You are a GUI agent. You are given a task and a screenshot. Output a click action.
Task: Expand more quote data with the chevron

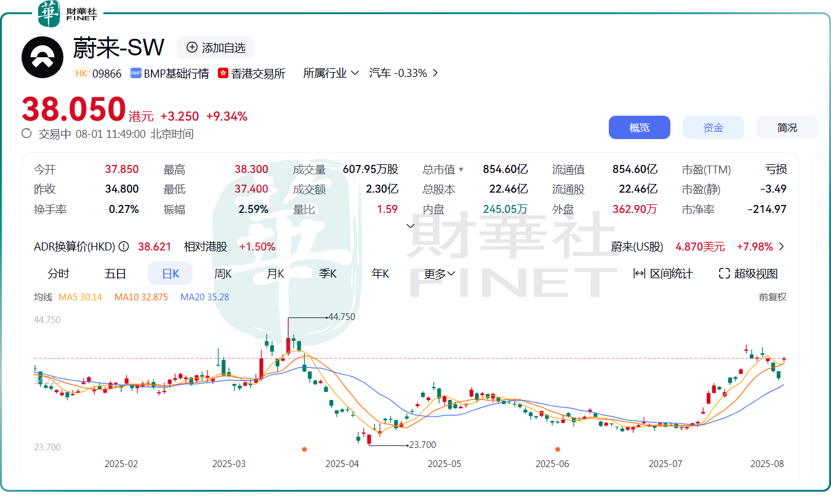pyautogui.click(x=411, y=226)
